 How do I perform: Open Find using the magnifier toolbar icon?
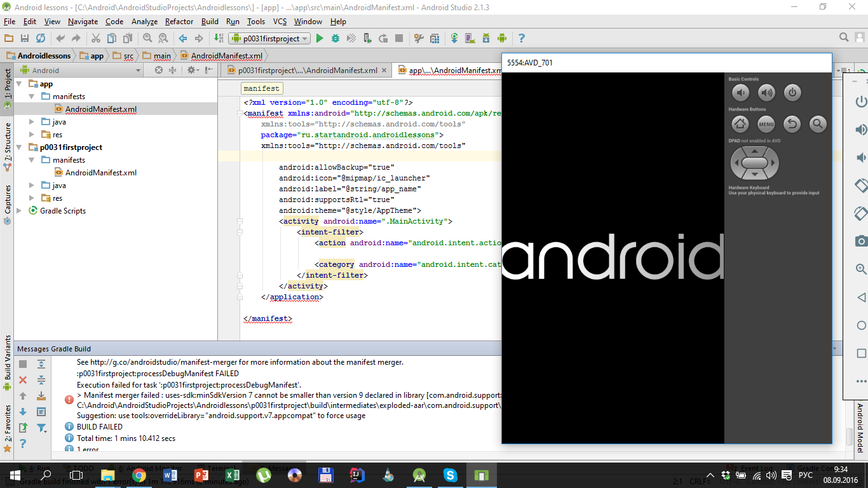[147, 38]
